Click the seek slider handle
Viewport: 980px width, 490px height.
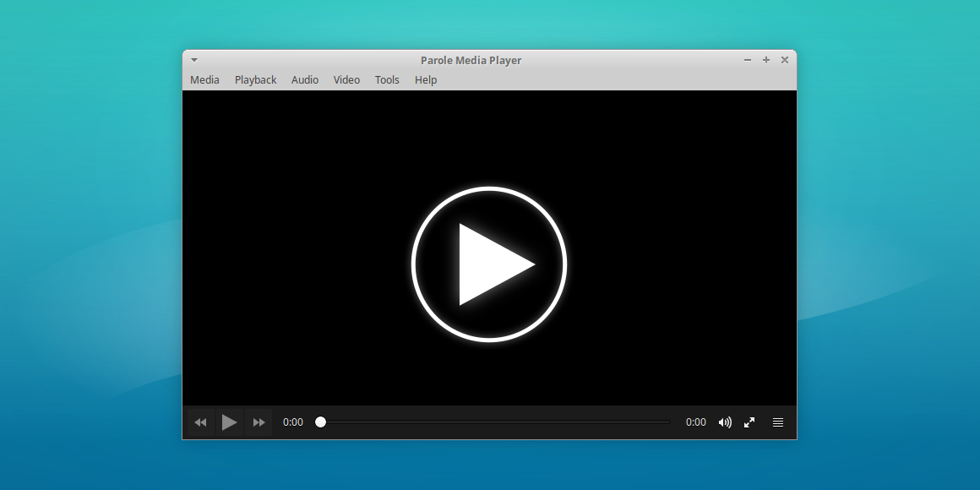[x=321, y=422]
